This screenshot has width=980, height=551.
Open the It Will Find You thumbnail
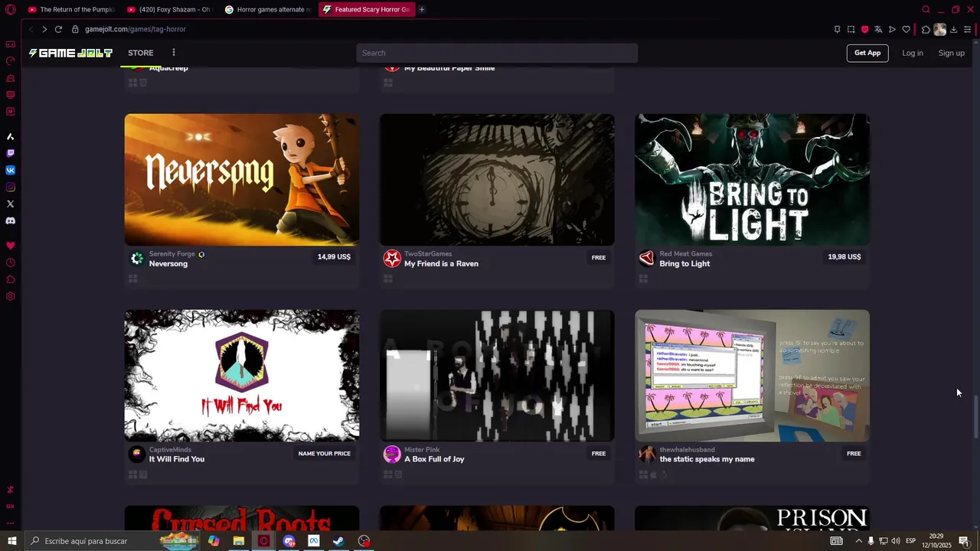[x=242, y=376]
